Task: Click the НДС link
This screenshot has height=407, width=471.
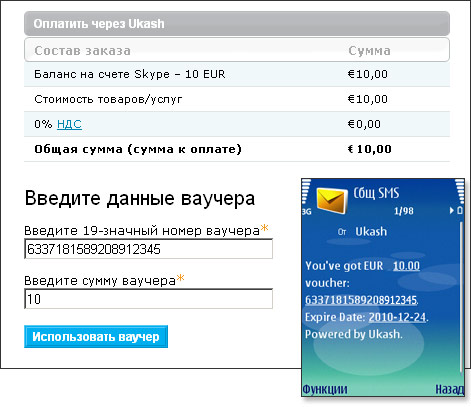Action: tap(69, 124)
